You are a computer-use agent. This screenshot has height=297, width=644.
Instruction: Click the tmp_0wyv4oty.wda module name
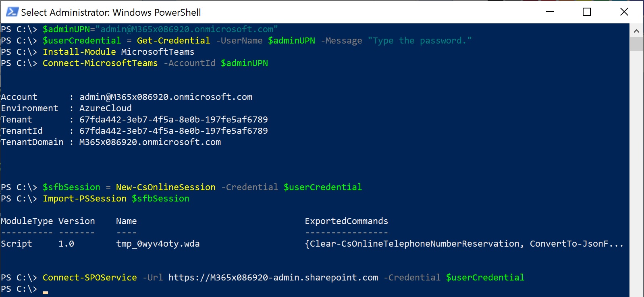click(158, 244)
